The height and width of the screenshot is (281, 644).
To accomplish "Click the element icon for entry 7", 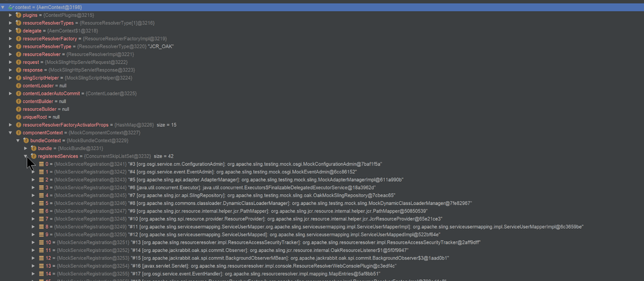I will click(x=41, y=219).
